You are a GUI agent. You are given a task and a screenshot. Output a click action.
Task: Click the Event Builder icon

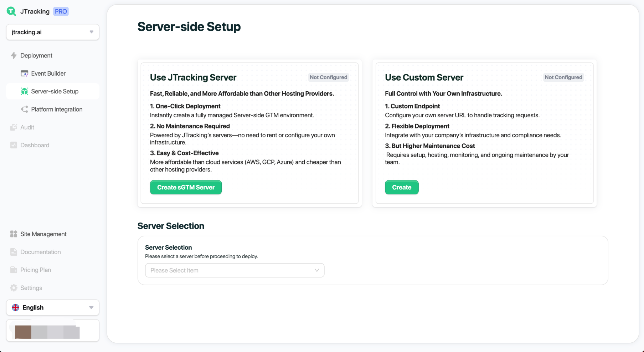[25, 73]
